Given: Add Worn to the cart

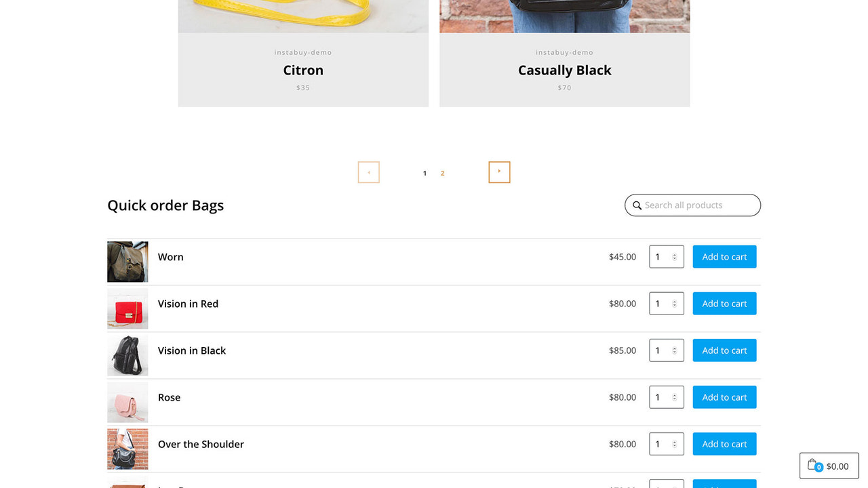Looking at the screenshot, I should tap(724, 256).
